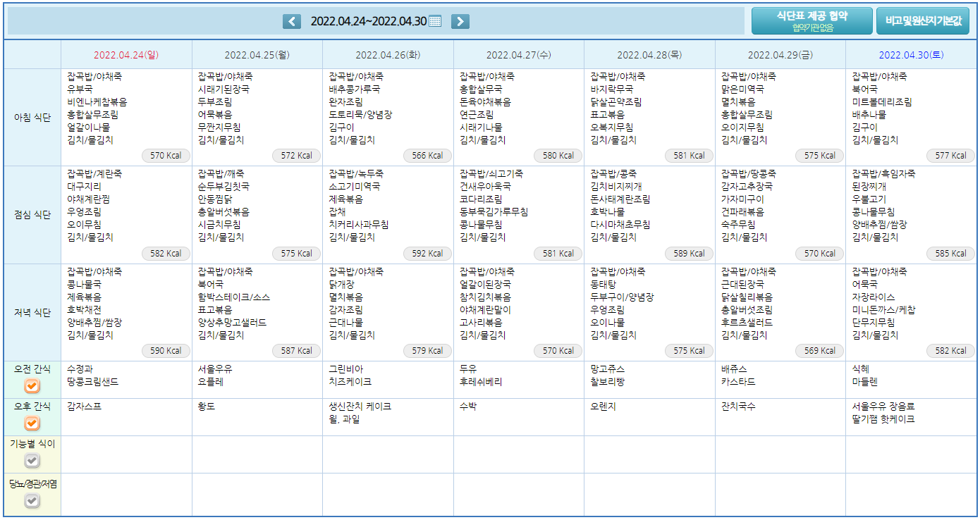The height and width of the screenshot is (520, 980).
Task: Open the calendar date picker icon
Action: (435, 21)
